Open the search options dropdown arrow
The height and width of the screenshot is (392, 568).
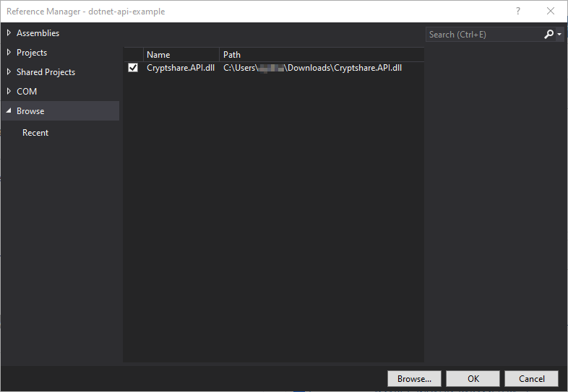pos(559,35)
